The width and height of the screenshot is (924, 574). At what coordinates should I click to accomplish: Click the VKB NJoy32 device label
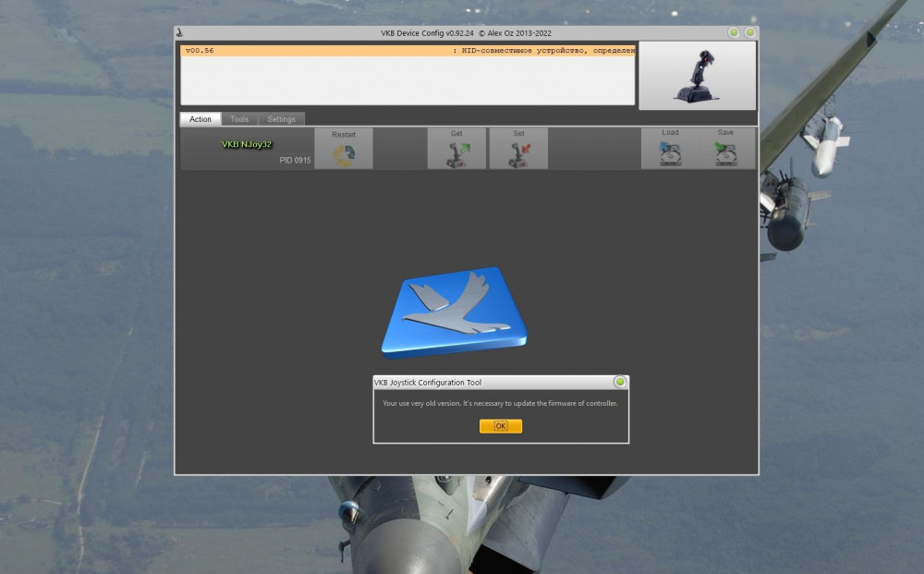247,144
